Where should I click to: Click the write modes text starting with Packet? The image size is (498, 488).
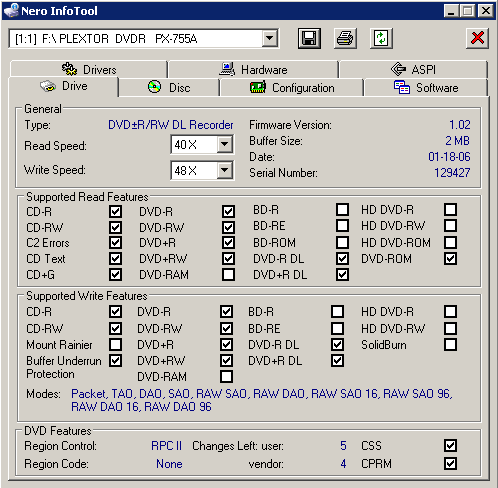262,400
